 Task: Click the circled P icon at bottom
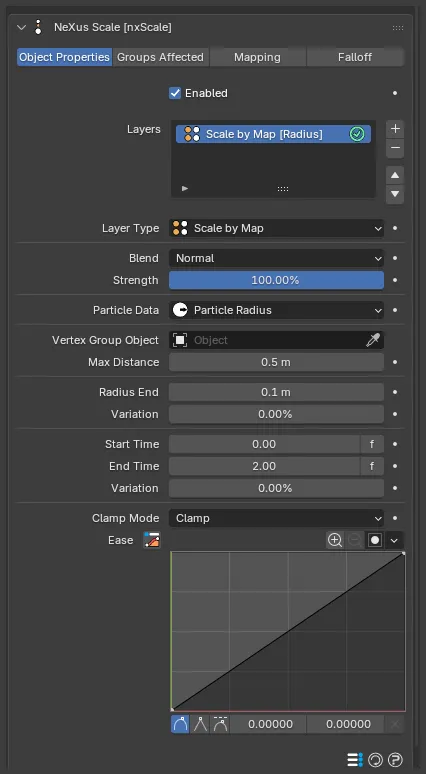click(x=395, y=759)
